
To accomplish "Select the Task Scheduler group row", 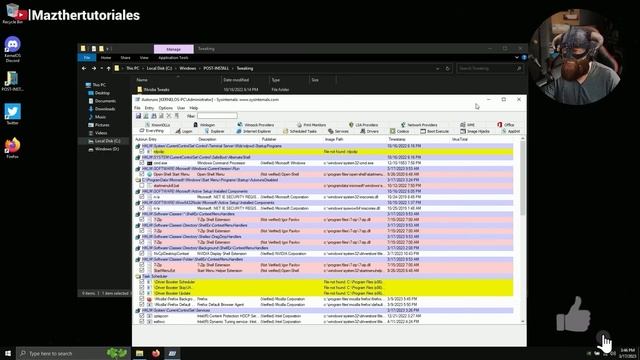I will (324, 276).
